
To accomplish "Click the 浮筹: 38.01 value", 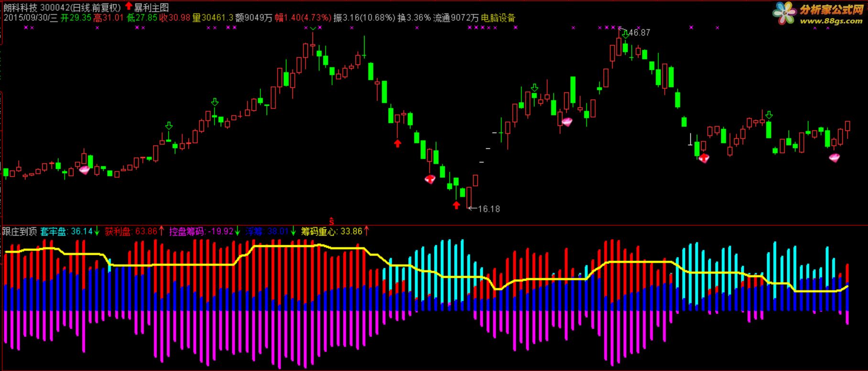I will (x=267, y=232).
